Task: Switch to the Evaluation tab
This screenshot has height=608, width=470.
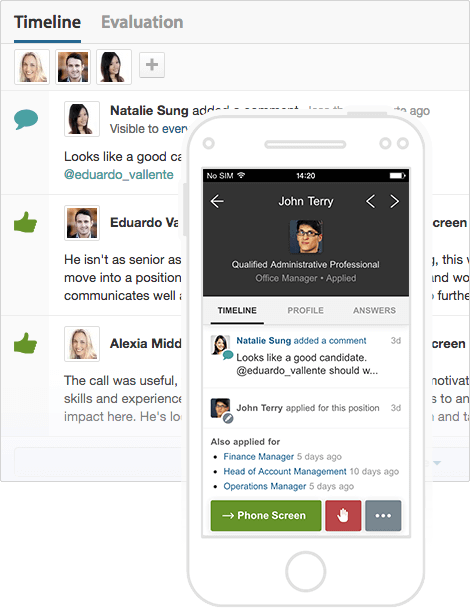Action: pos(142,22)
